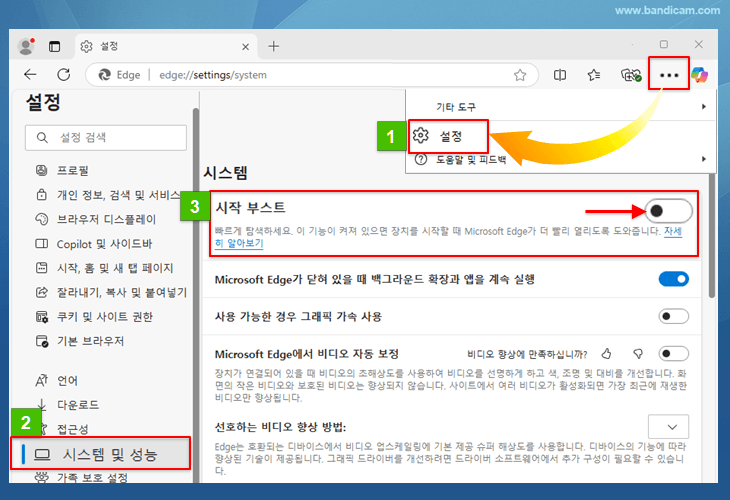This screenshot has width=730, height=500.
Task: Open 잘라내기, 복사 및 붙여넣기 section
Action: (x=111, y=292)
